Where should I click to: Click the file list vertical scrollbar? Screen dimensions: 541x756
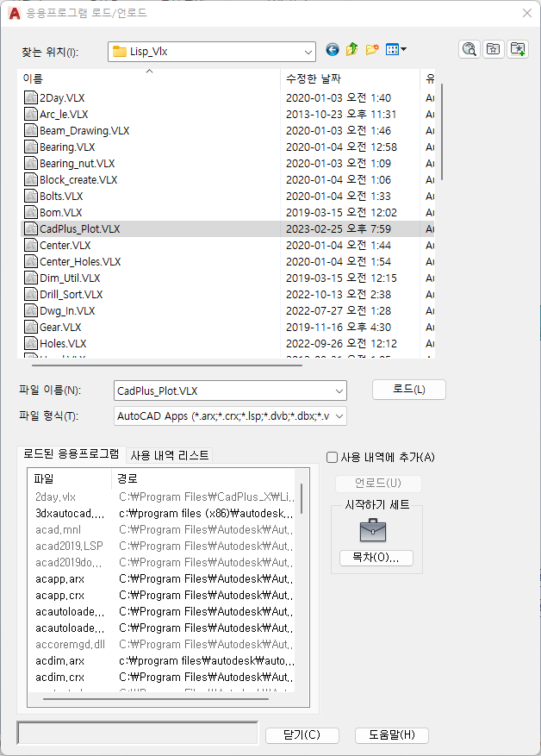442,133
